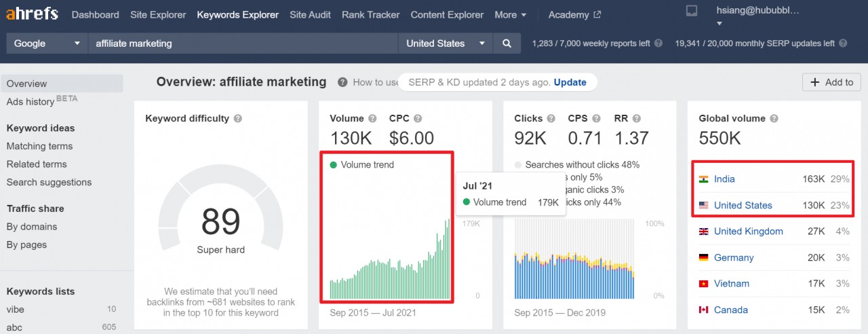Click the Add to button
The image size is (868, 334).
[x=832, y=82]
